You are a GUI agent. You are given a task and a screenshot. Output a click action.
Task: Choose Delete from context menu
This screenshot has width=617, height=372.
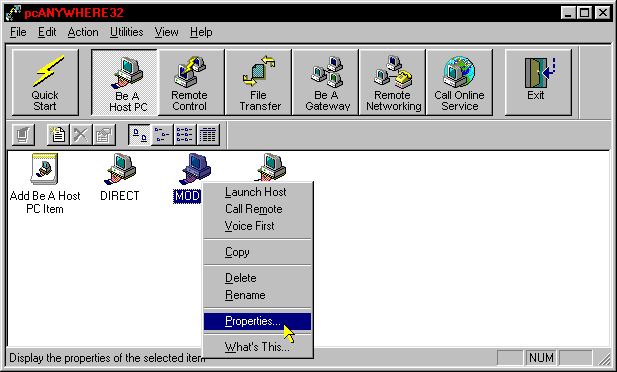pos(257,278)
